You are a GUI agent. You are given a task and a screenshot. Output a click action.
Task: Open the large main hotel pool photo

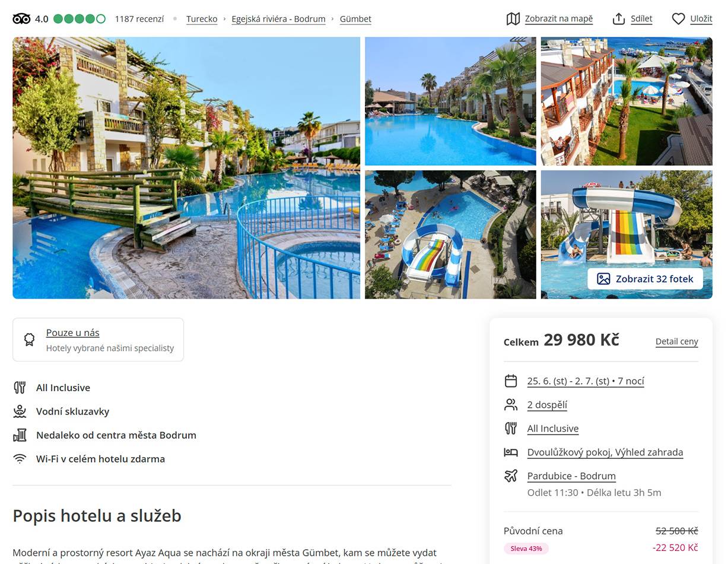[x=186, y=168]
